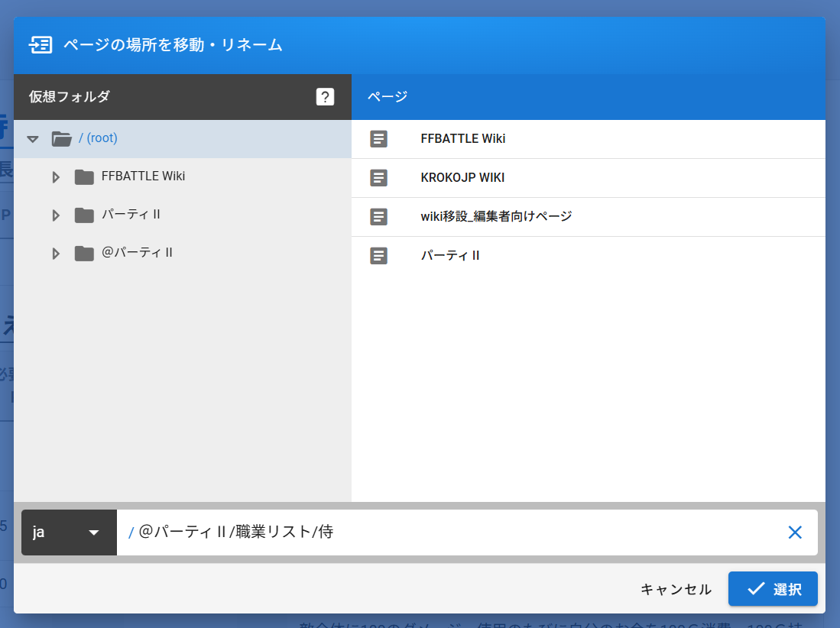Click the open root folder icon
This screenshot has width=840, height=628.
pyautogui.click(x=61, y=139)
